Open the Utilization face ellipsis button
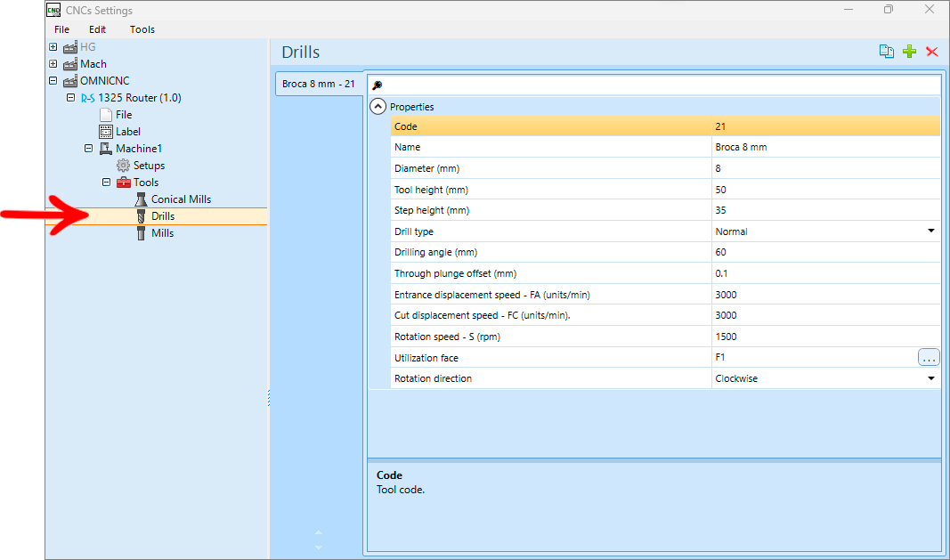This screenshot has width=950, height=560. pos(929,358)
